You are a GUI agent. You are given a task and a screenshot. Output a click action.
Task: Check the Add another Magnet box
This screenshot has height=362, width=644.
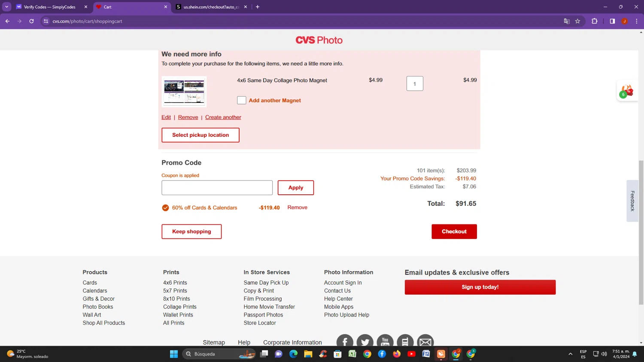coord(242,100)
